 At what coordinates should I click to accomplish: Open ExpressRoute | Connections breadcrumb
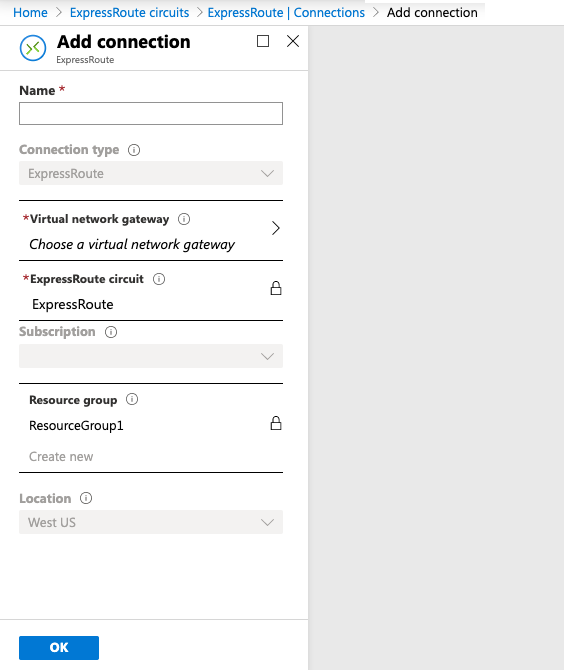[x=286, y=13]
